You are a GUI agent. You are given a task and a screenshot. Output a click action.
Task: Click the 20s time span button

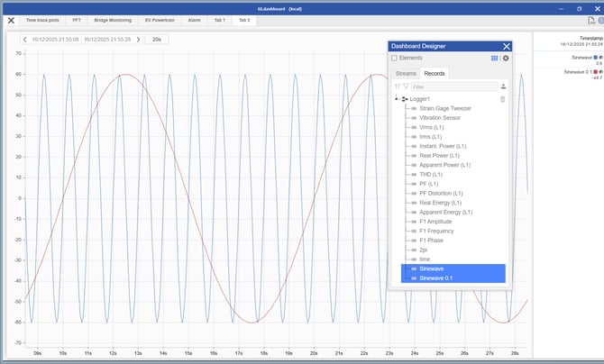click(x=157, y=40)
